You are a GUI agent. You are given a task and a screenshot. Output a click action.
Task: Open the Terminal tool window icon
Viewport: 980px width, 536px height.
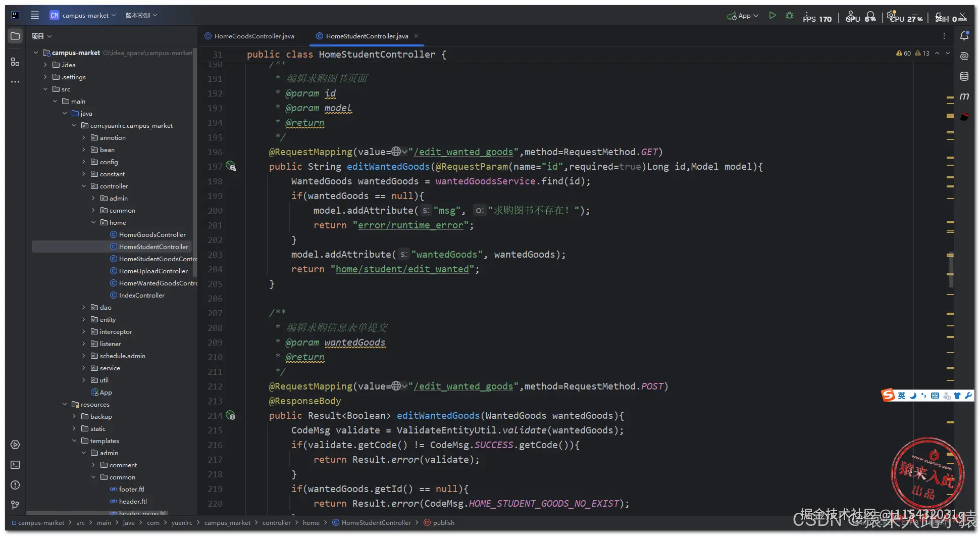click(15, 465)
